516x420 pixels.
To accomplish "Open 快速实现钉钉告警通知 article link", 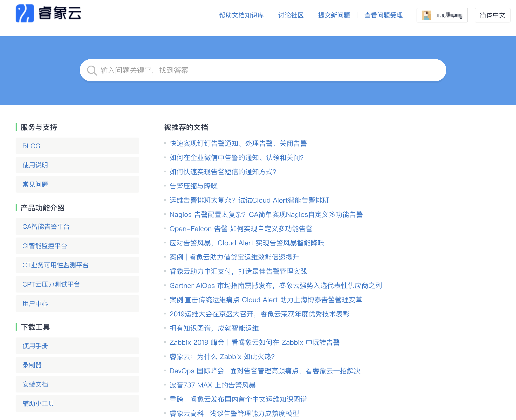I will tap(238, 144).
